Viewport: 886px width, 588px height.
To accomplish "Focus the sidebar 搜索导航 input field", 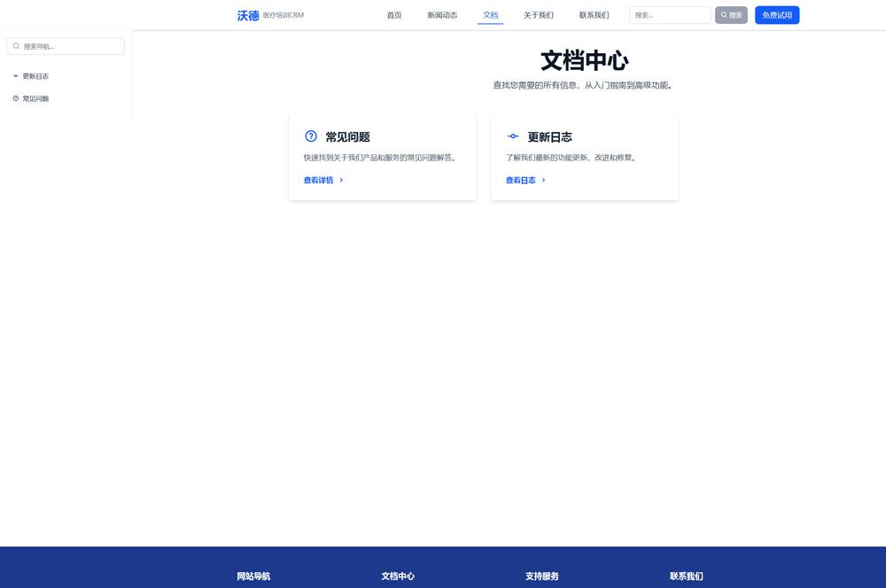I will coord(71,46).
